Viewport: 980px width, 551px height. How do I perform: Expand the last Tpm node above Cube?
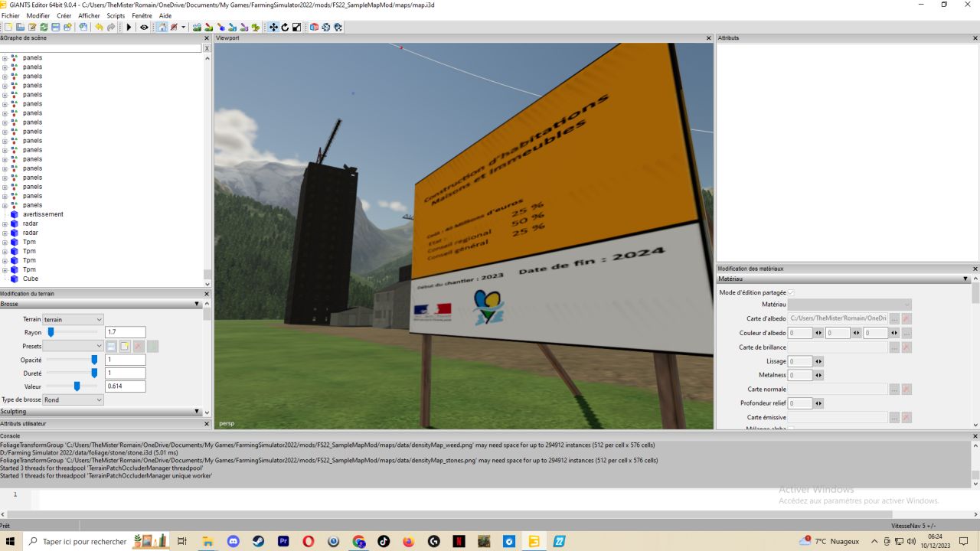pos(5,269)
